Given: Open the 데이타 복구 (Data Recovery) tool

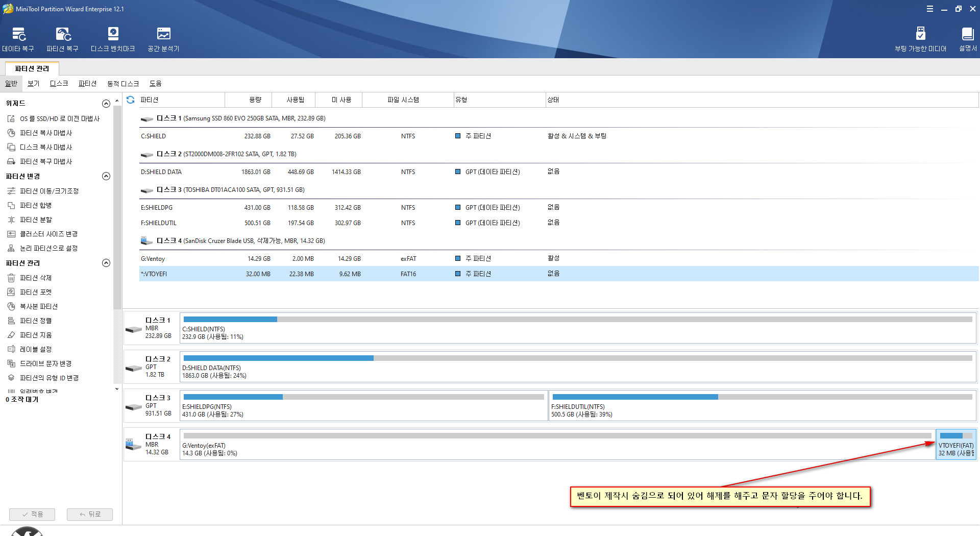Looking at the screenshot, I should tap(18, 39).
